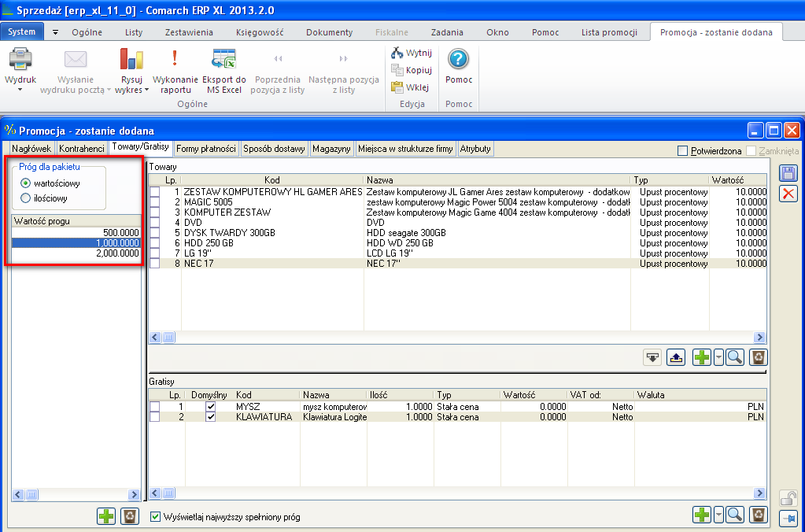Click the Gratisy horizontal scrollbar thumb
The height and width of the screenshot is (532, 805).
(168, 493)
